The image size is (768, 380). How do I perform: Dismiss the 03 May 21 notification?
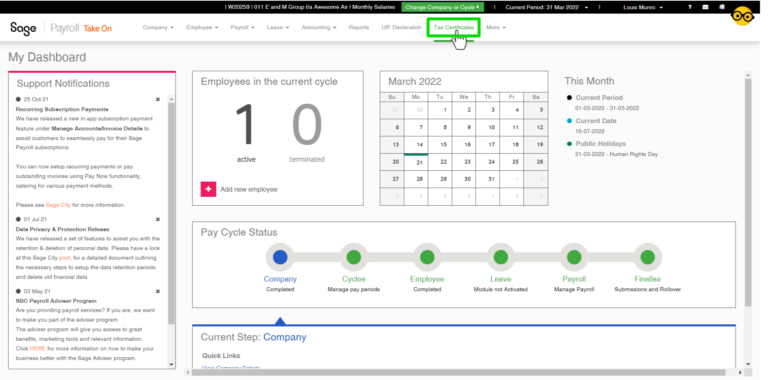click(158, 291)
